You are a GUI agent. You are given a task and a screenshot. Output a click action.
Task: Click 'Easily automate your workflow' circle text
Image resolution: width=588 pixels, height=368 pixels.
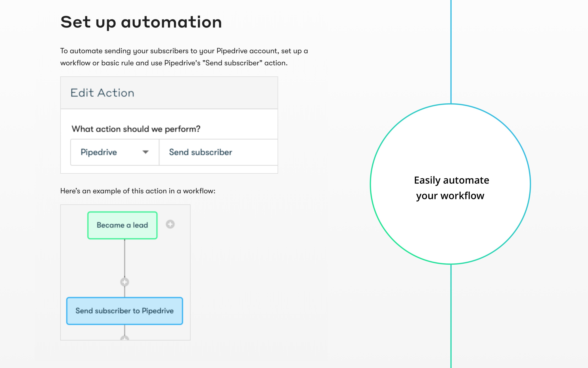pyautogui.click(x=451, y=188)
